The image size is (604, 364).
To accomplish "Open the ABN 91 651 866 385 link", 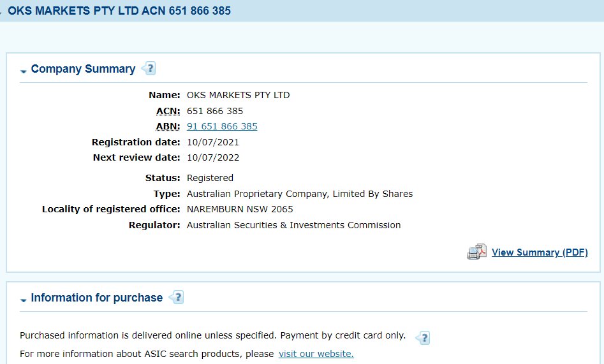I will point(222,126).
